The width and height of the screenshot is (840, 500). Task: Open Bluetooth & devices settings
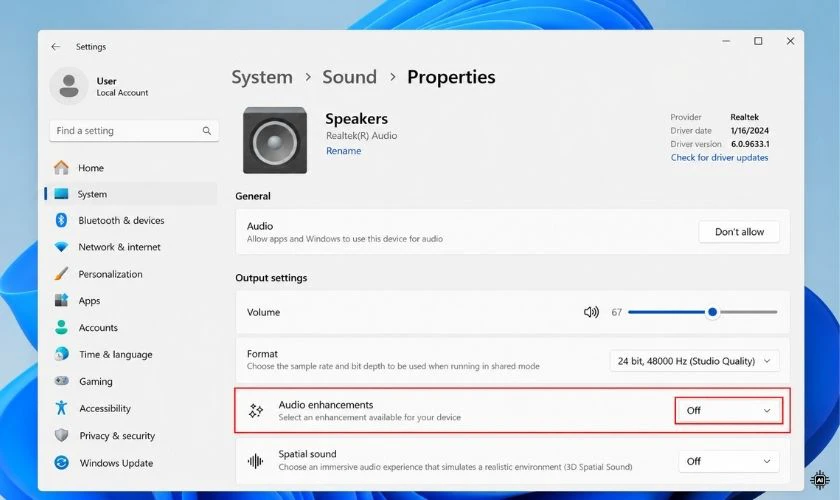pyautogui.click(x=131, y=220)
